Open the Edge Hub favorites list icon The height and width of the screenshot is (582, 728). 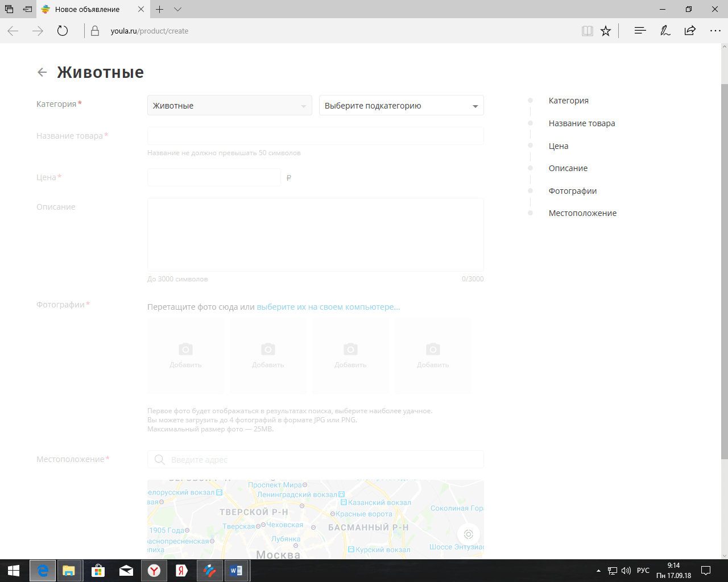click(x=640, y=31)
